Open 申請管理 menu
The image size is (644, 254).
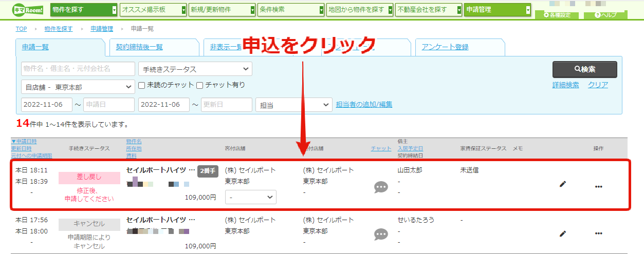(x=498, y=10)
